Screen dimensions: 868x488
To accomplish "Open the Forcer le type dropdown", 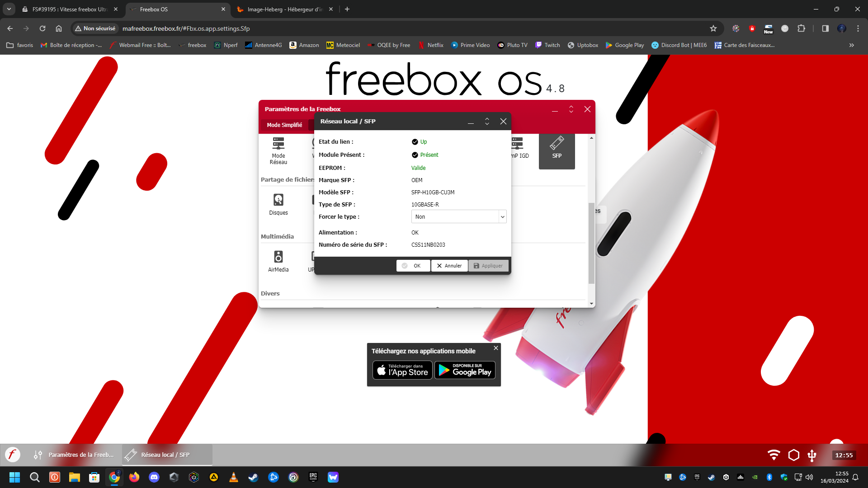I will coord(459,217).
